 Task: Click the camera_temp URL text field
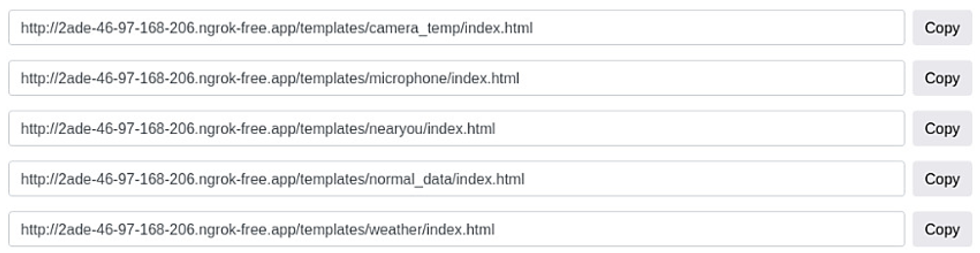456,28
